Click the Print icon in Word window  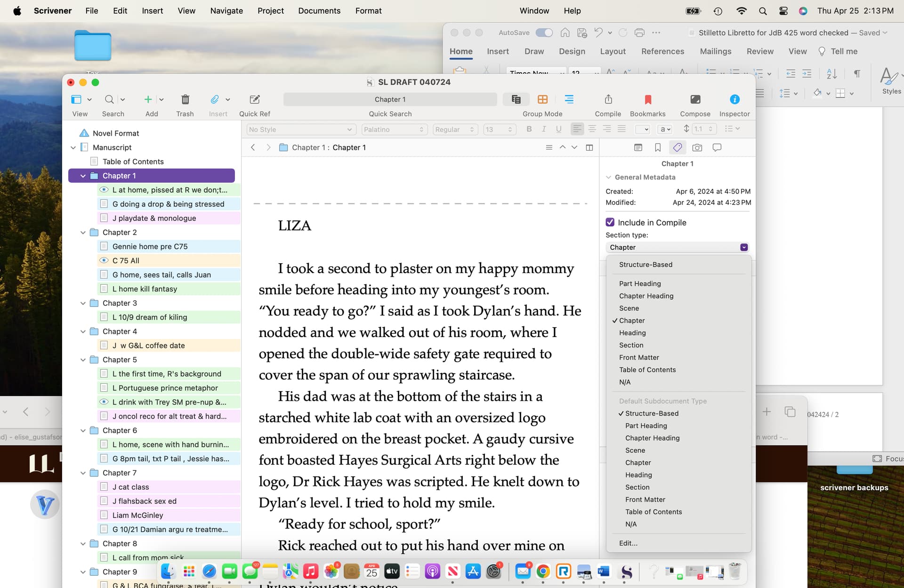tap(639, 32)
